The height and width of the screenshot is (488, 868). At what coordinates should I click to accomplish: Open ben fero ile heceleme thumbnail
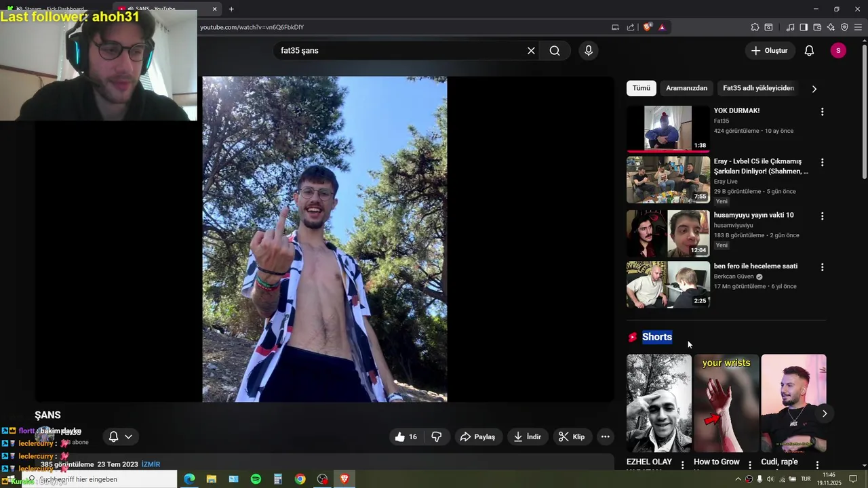coord(668,285)
